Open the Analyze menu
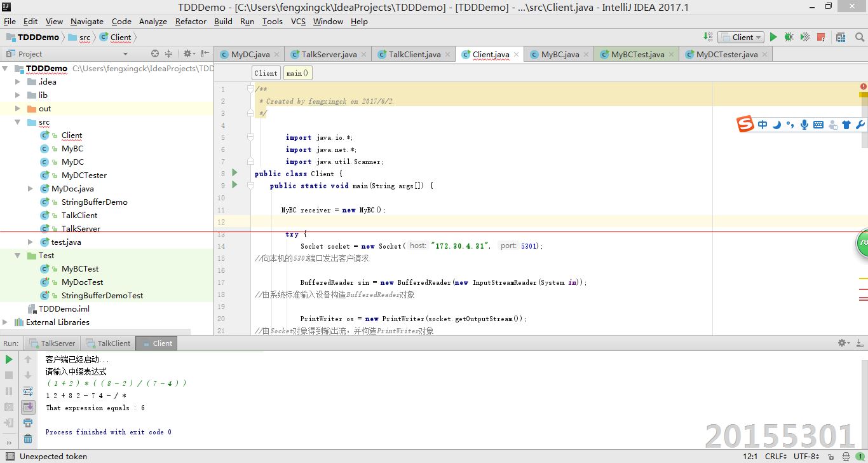 (153, 21)
